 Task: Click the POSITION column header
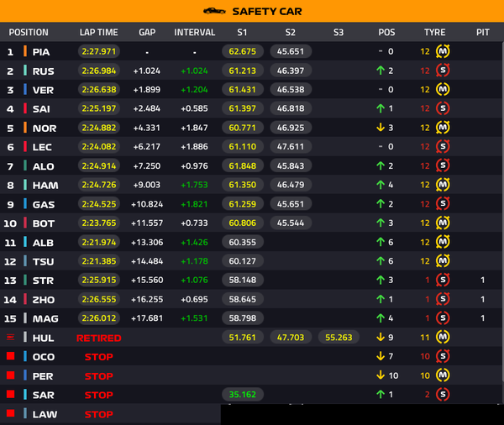click(29, 33)
